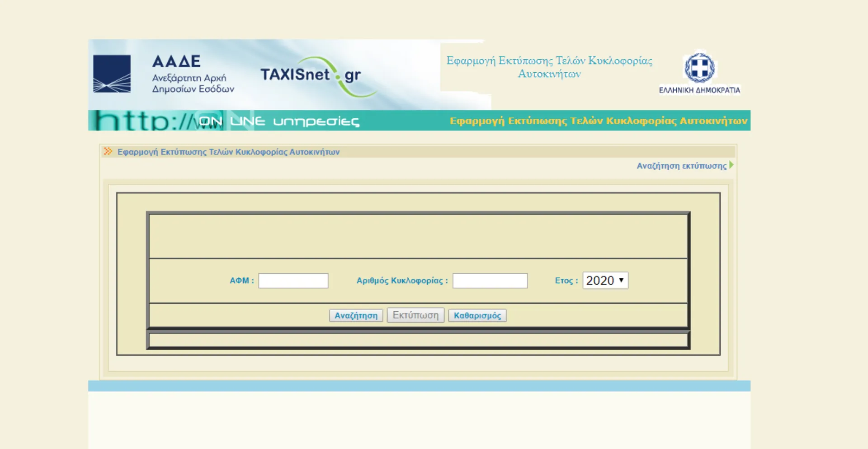The image size is (868, 449).
Task: Click the green arrow beside Αναζήτηση εκτύπωσης
Action: click(x=731, y=166)
